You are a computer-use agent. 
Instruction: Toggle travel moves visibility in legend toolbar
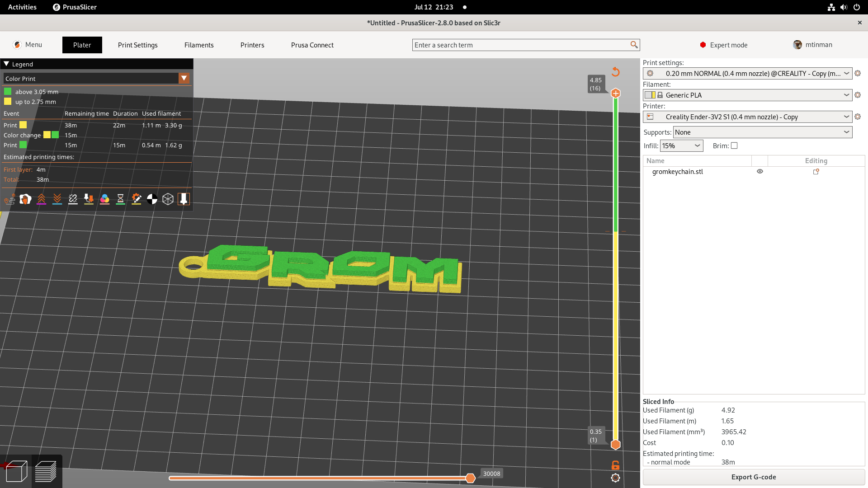click(9, 199)
